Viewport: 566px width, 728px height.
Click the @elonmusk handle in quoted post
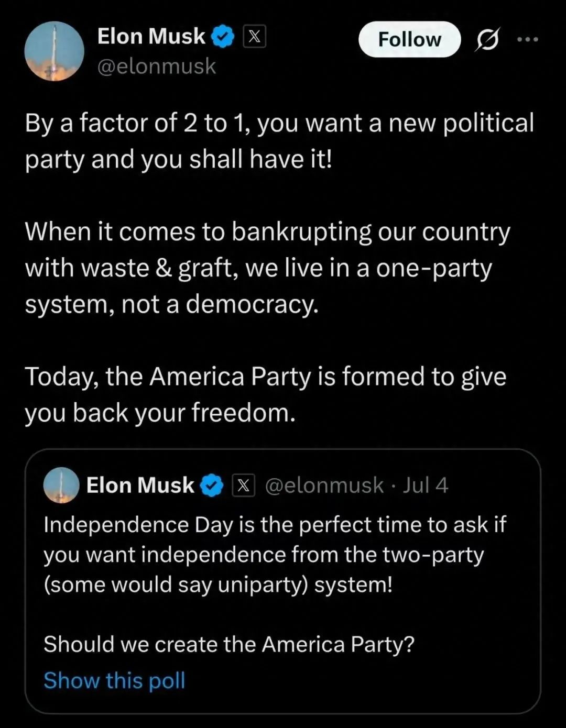pyautogui.click(x=324, y=486)
